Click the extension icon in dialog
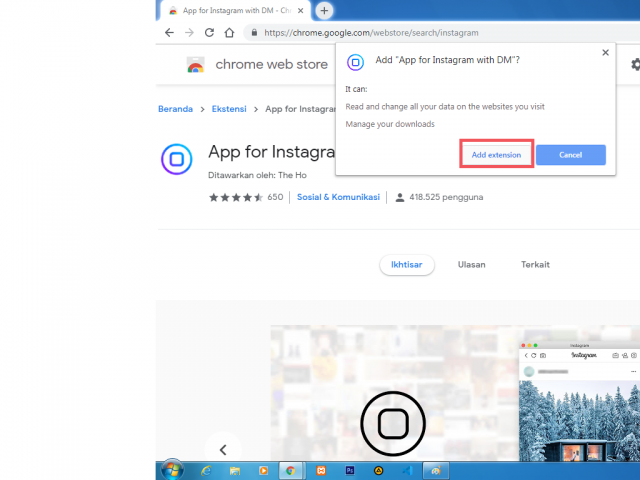 [356, 62]
